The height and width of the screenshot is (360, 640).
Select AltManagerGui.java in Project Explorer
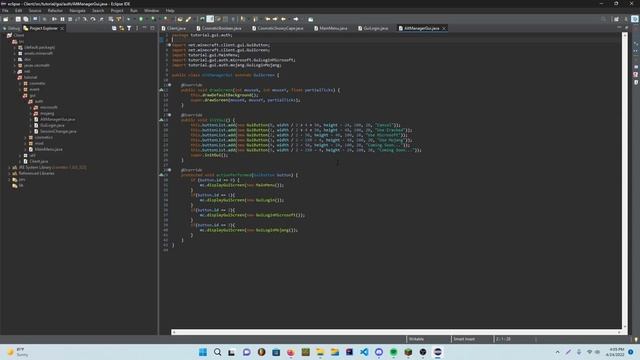click(x=54, y=120)
